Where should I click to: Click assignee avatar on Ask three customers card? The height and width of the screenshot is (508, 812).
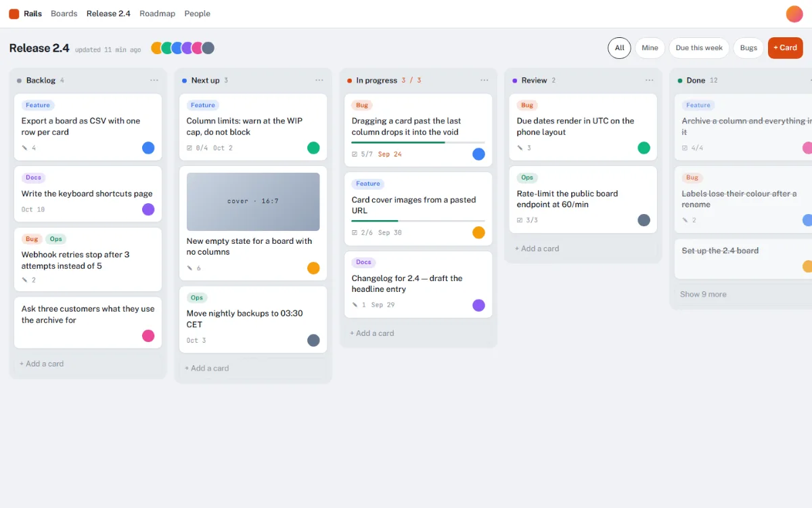148,336
